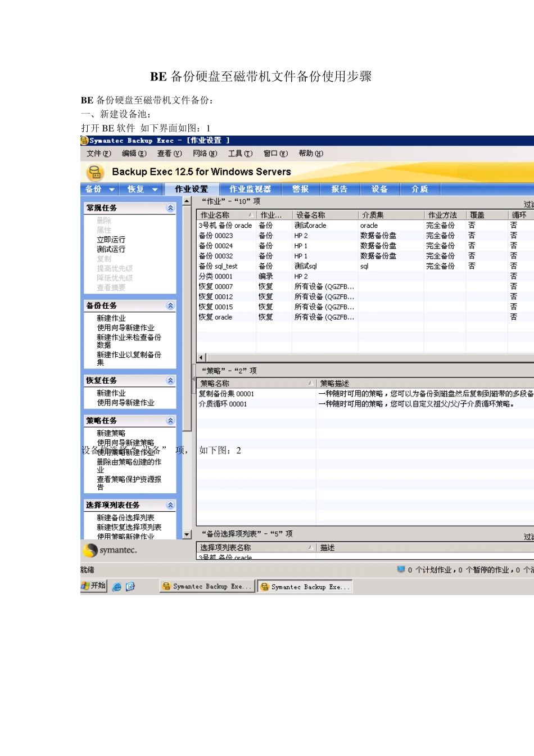Sort by 策略描述 column header
534x756 pixels.
[425, 383]
